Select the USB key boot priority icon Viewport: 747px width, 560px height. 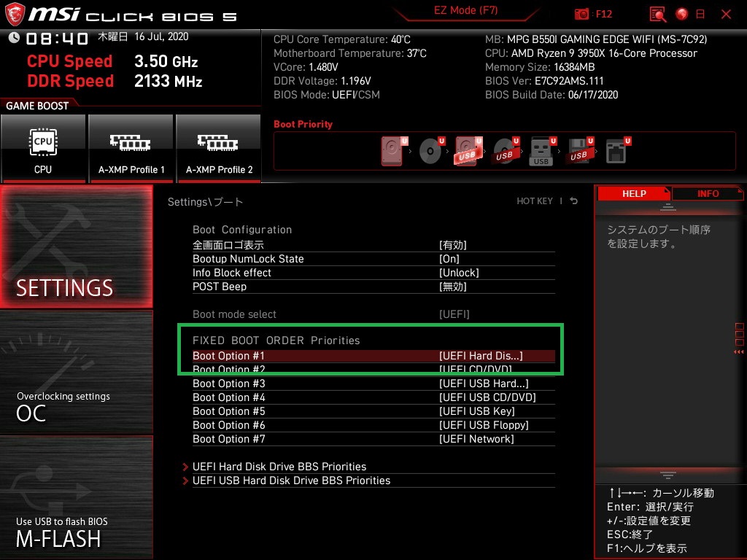click(543, 151)
